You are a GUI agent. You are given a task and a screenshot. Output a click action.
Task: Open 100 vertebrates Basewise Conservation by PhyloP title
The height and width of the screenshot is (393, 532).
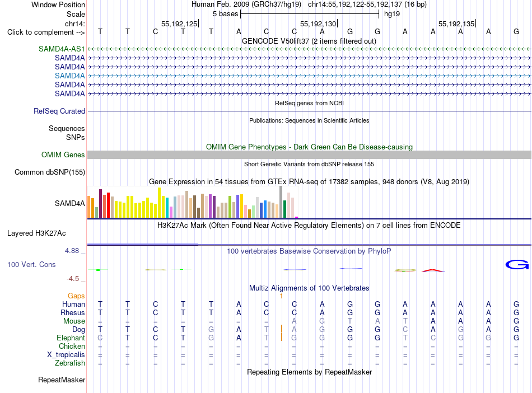click(309, 251)
